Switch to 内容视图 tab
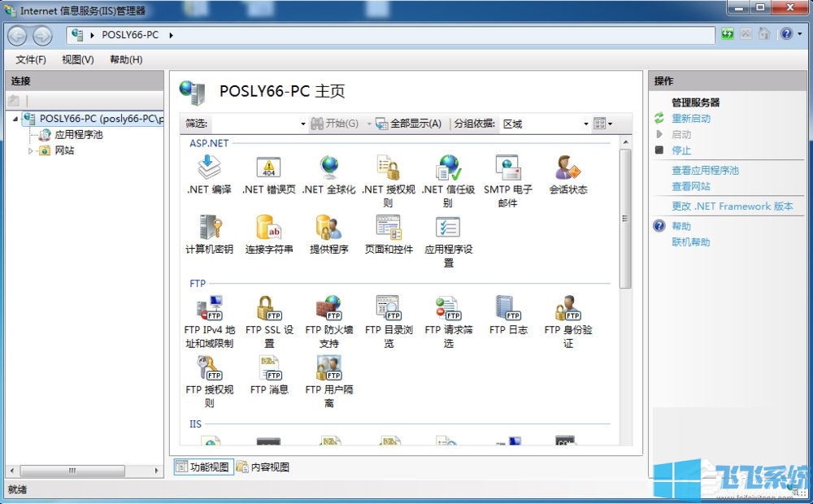The image size is (813, 504). tap(269, 467)
